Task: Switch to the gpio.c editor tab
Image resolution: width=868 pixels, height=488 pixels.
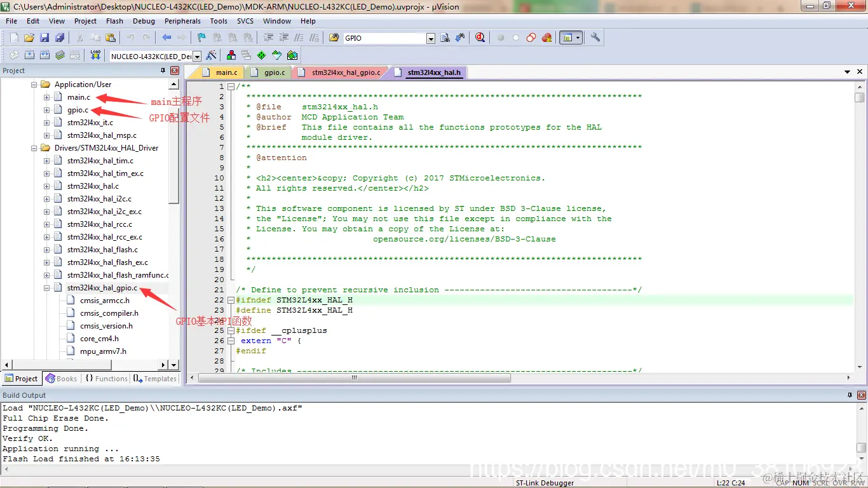Action: tap(269, 72)
